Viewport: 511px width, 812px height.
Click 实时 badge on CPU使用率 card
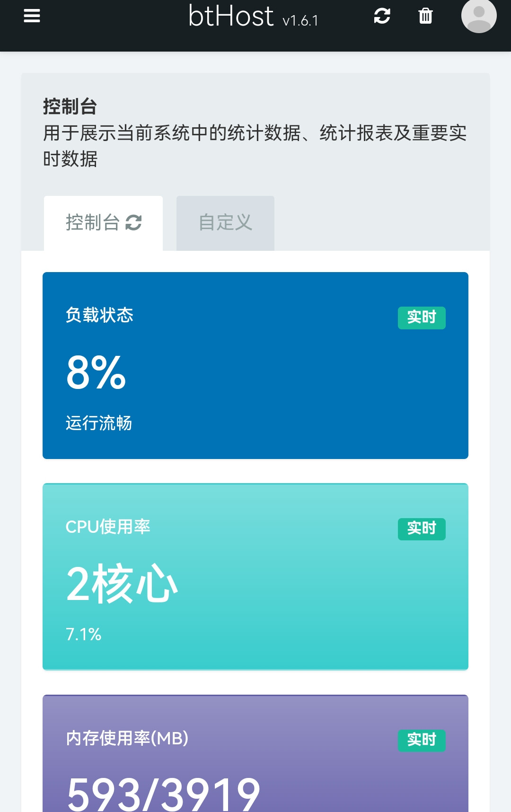[x=422, y=528]
